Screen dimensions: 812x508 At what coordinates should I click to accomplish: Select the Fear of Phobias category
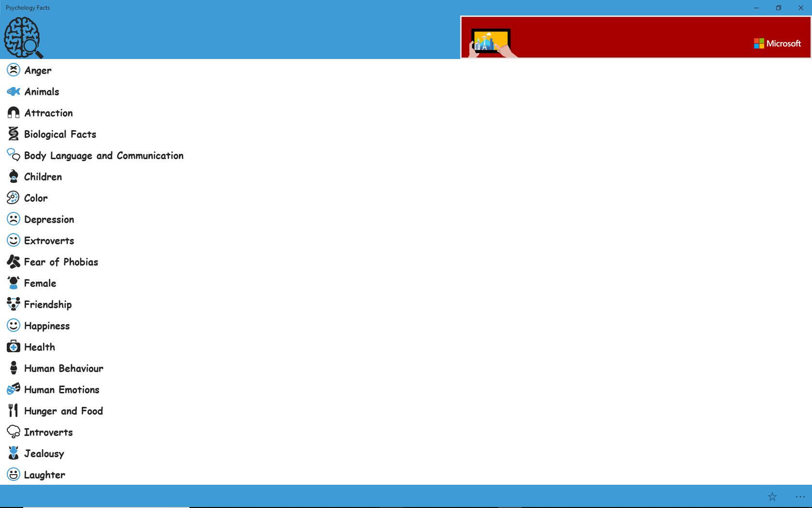[x=60, y=262]
